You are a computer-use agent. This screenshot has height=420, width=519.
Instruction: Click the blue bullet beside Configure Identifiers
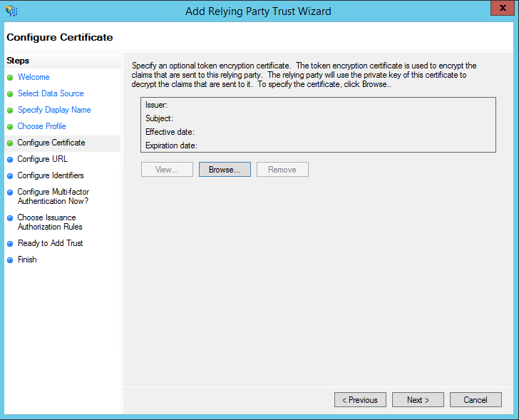coord(10,176)
